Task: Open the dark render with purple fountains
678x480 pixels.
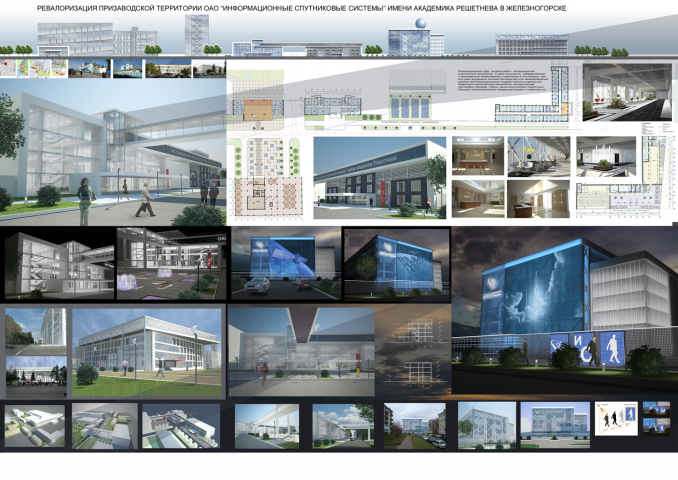Action: pos(171,263)
